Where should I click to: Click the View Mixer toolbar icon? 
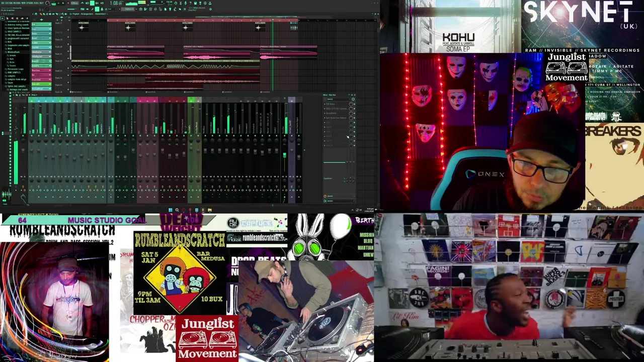(155, 9)
